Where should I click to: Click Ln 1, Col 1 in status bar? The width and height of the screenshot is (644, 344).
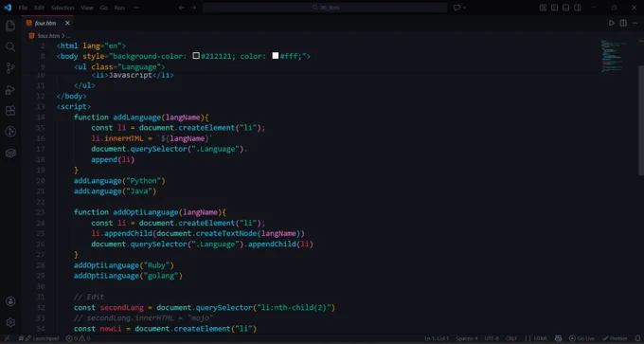[x=437, y=338]
